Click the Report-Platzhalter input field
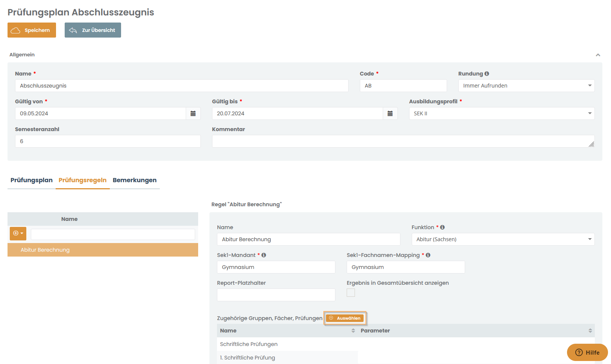Image resolution: width=611 pixels, height=364 pixels. click(x=276, y=295)
